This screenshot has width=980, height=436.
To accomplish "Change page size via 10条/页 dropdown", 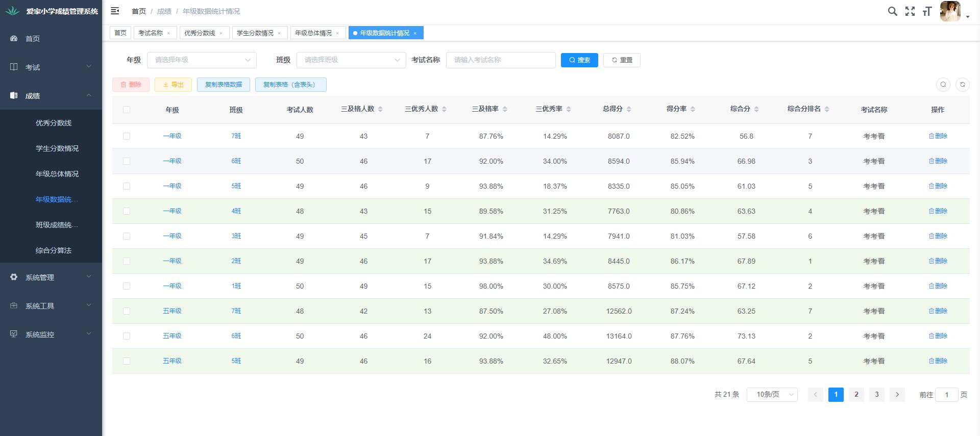I will pyautogui.click(x=772, y=395).
